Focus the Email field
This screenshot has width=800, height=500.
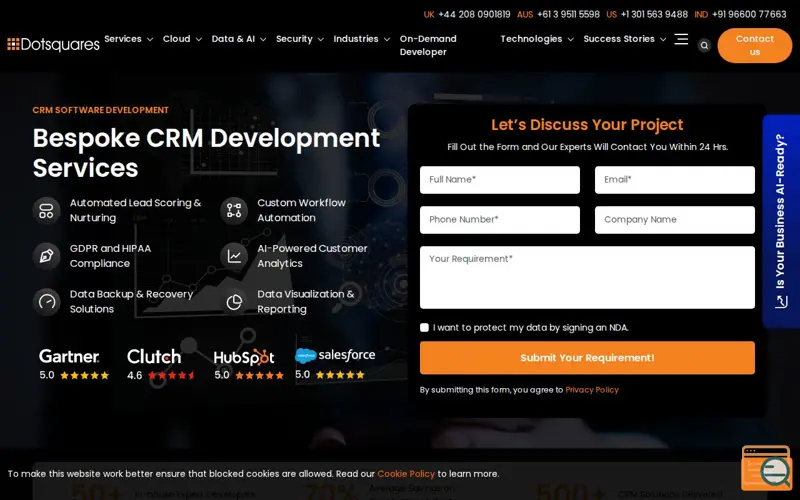point(675,180)
